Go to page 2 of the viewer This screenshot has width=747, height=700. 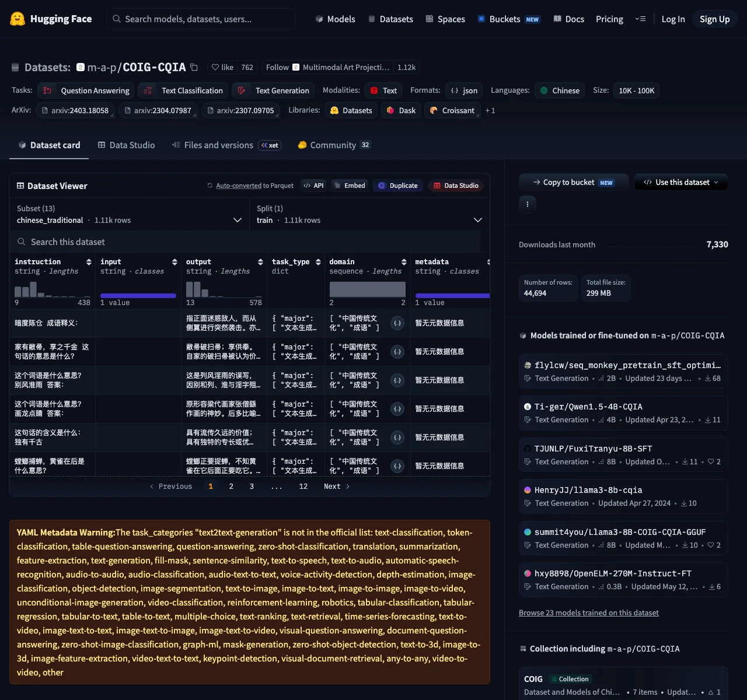pos(231,487)
